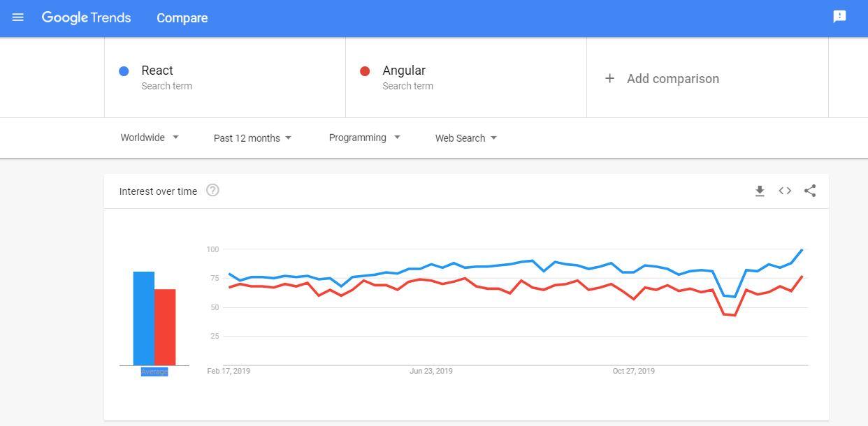Download the interest over time data
The image size is (868, 426).
(760, 191)
